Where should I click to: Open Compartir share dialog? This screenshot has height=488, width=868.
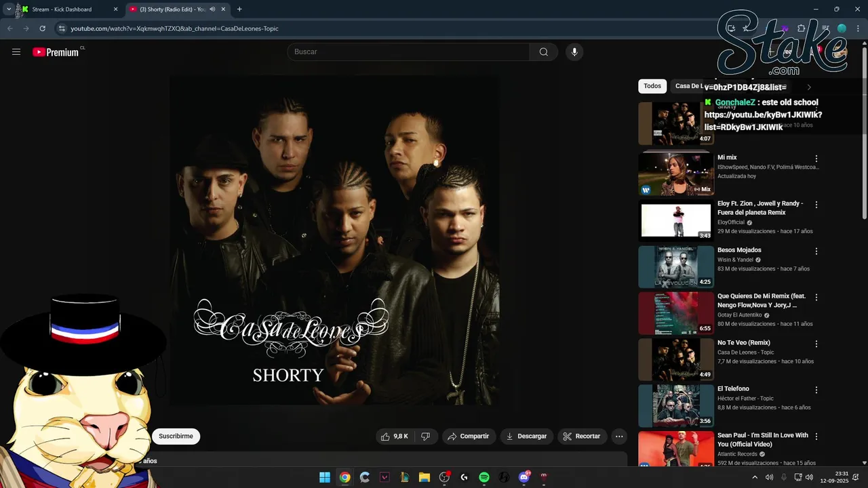pos(468,436)
